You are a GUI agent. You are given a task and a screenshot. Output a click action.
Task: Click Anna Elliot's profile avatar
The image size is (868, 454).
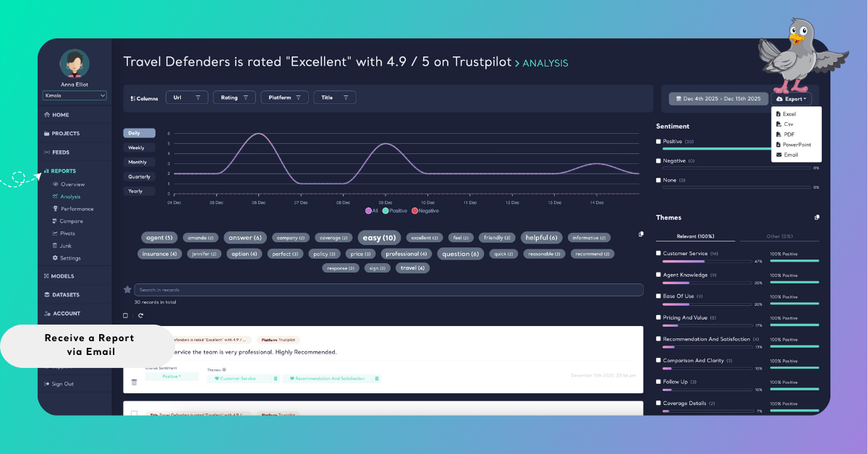(x=75, y=64)
